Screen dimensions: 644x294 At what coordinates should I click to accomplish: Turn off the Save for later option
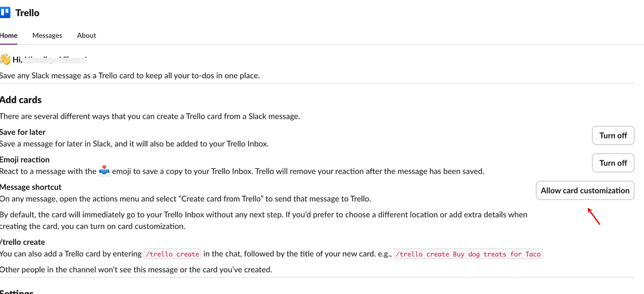[612, 135]
